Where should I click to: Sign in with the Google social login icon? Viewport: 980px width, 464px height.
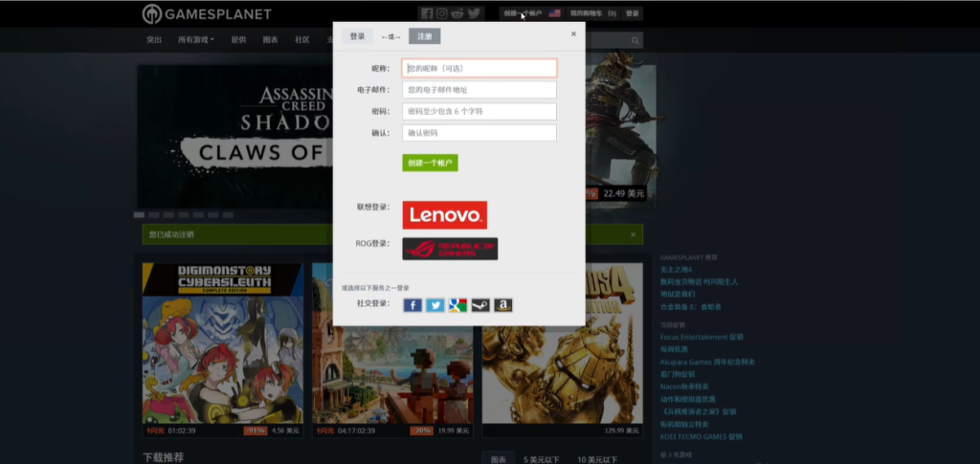click(457, 305)
